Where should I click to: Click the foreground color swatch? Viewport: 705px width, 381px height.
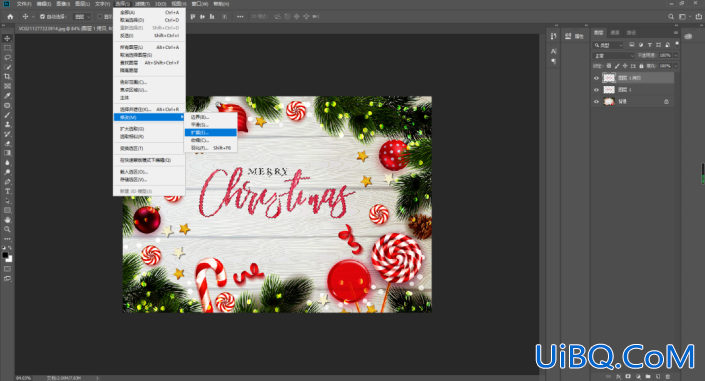[5, 255]
